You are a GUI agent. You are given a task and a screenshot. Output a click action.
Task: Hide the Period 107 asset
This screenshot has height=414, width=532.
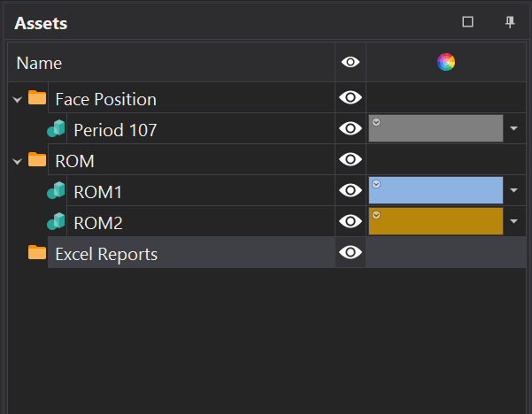[x=351, y=129]
